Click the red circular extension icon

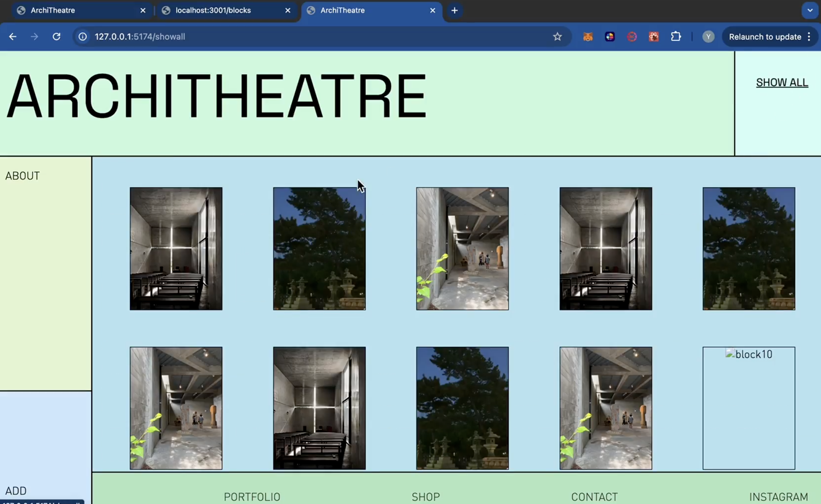coord(632,37)
